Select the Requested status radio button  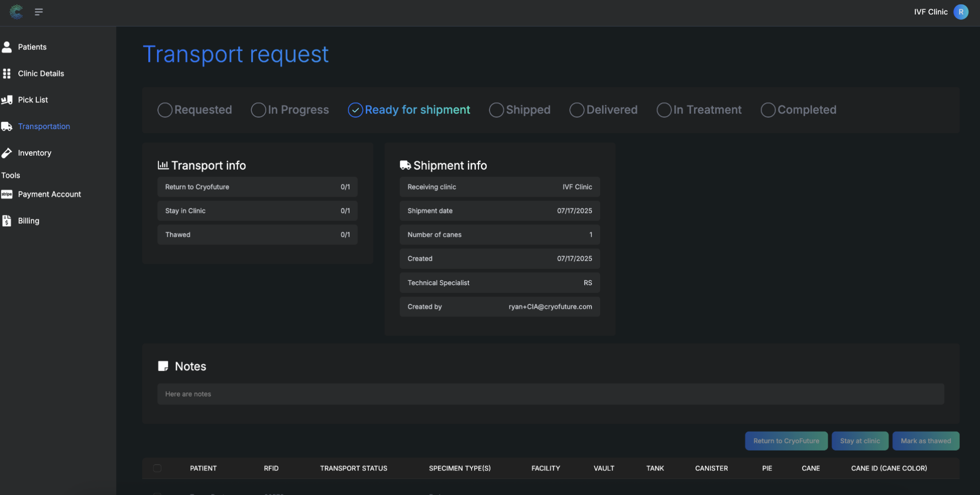click(x=164, y=110)
